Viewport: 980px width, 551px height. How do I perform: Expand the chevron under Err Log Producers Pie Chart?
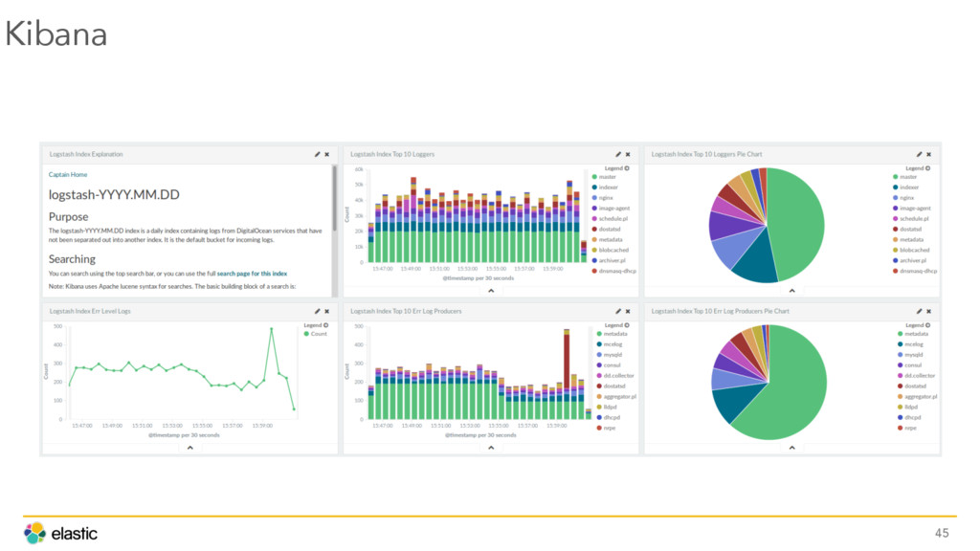click(x=791, y=448)
